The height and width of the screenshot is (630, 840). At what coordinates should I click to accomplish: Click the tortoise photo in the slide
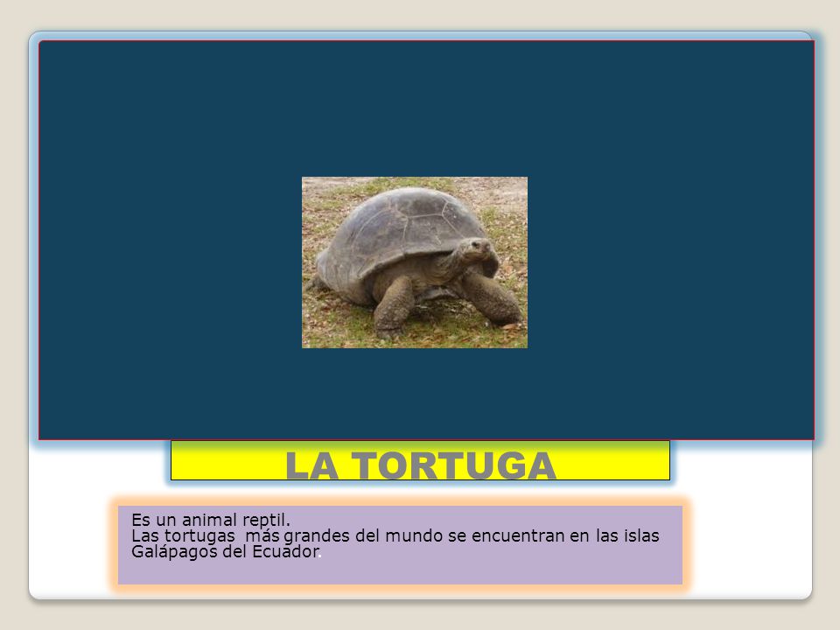[x=415, y=262]
